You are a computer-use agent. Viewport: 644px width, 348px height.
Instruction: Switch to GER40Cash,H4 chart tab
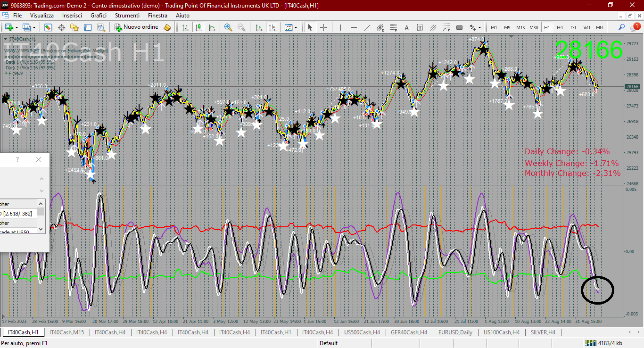click(x=409, y=332)
